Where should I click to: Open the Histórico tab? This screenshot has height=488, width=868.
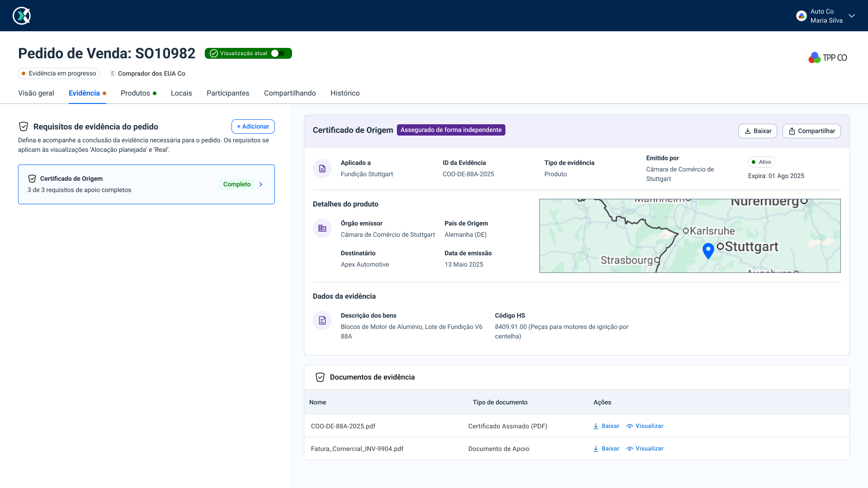[x=345, y=93]
